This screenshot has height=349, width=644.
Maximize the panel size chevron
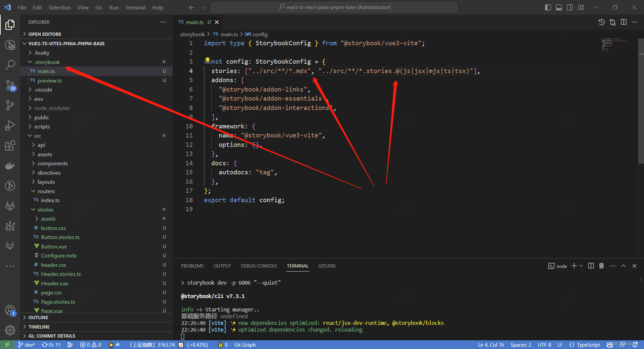tap(624, 266)
